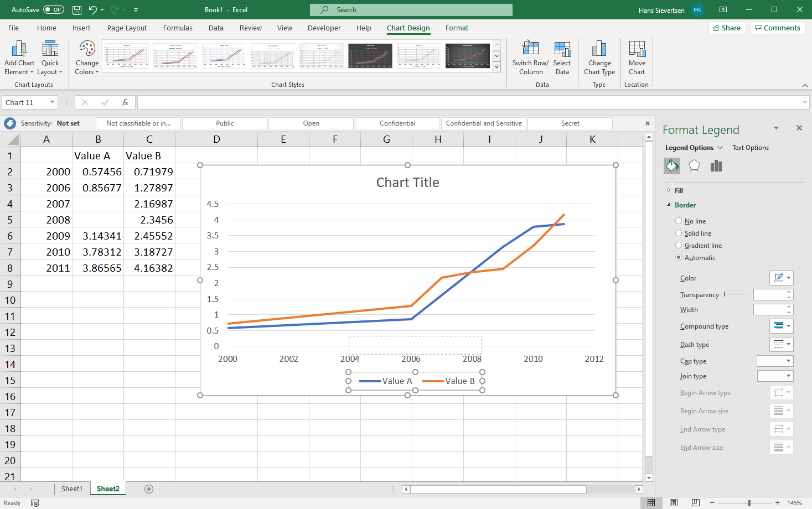Viewport: 812px width, 509px height.
Task: Click the Insert Function fx icon
Action: (x=125, y=102)
